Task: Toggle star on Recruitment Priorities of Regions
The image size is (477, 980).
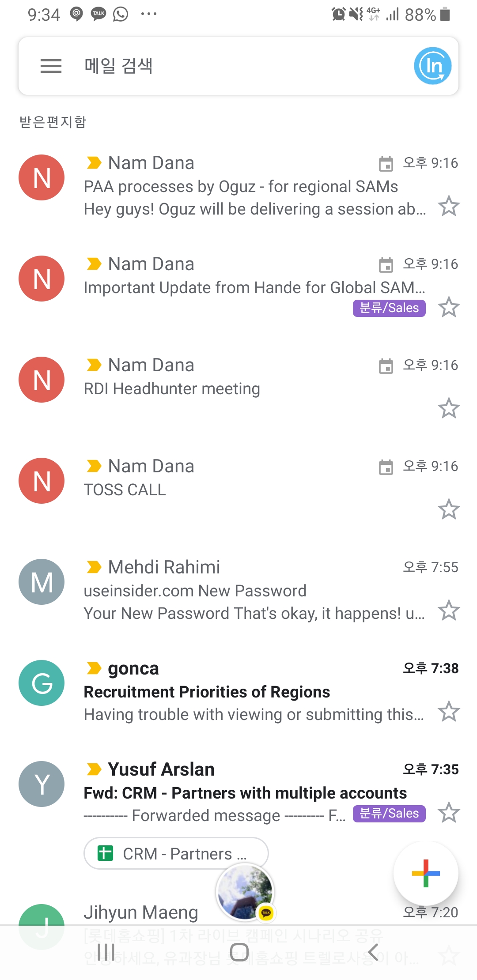Action: [449, 712]
